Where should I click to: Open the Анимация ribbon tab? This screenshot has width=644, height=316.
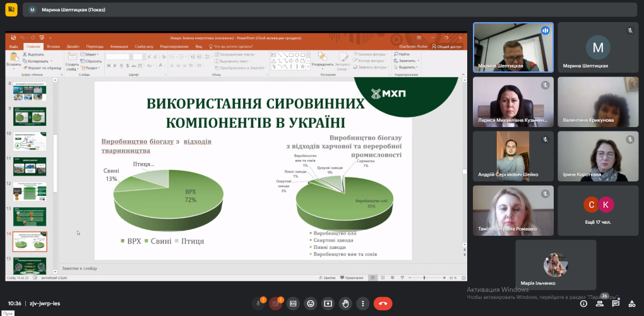[x=119, y=46]
